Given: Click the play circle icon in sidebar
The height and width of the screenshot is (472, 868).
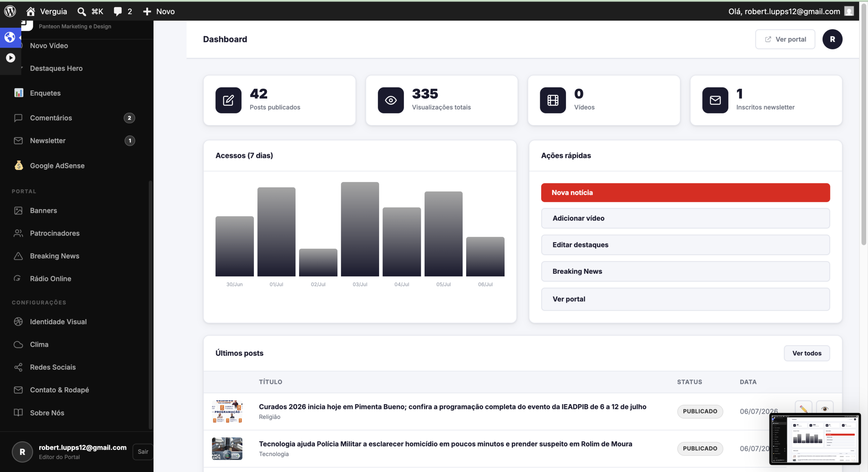Looking at the screenshot, I should tap(11, 58).
